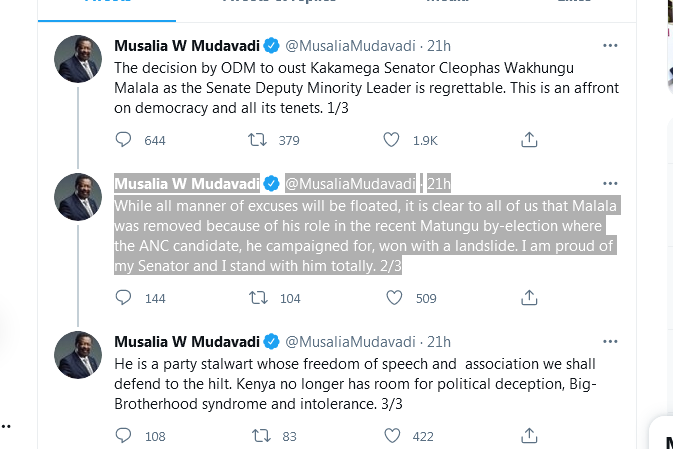Open more options menu on first tweet
Image resolution: width=673 pixels, height=449 pixels.
click(609, 46)
